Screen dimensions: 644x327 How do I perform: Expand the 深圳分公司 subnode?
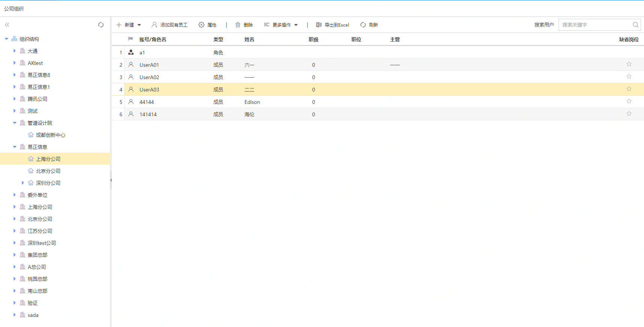(x=23, y=183)
